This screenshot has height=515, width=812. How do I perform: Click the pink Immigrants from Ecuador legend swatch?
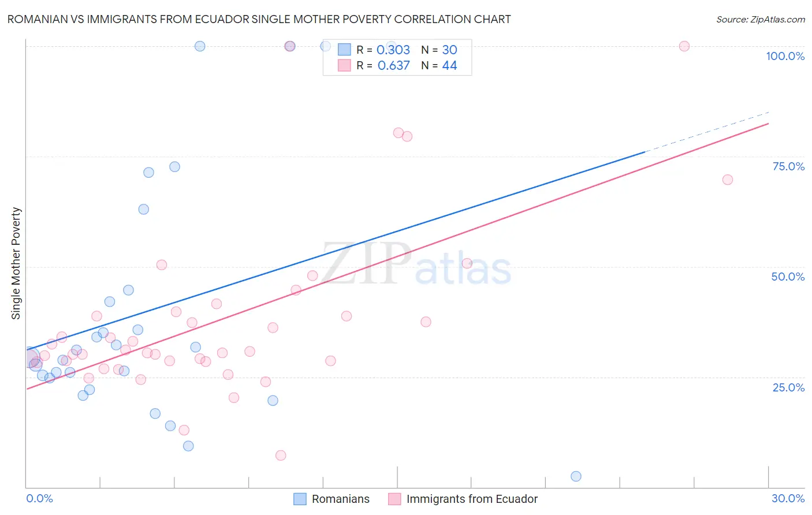pyautogui.click(x=394, y=499)
